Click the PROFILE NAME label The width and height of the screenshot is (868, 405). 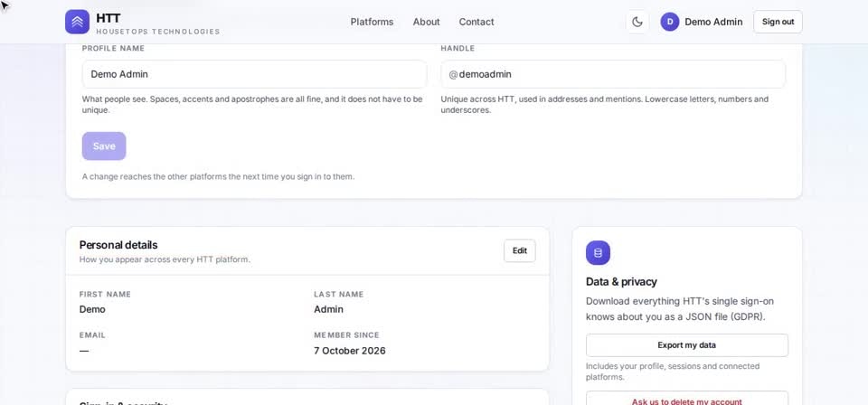click(x=113, y=49)
